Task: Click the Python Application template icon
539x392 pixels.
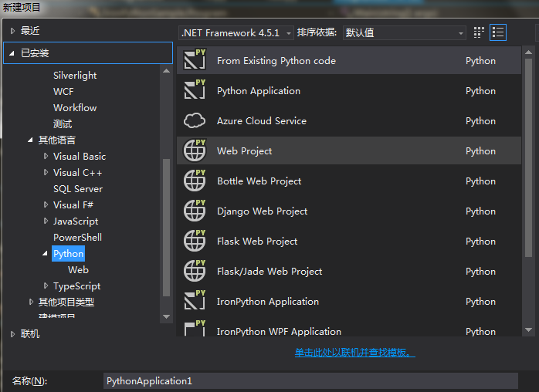Action: 195,90
